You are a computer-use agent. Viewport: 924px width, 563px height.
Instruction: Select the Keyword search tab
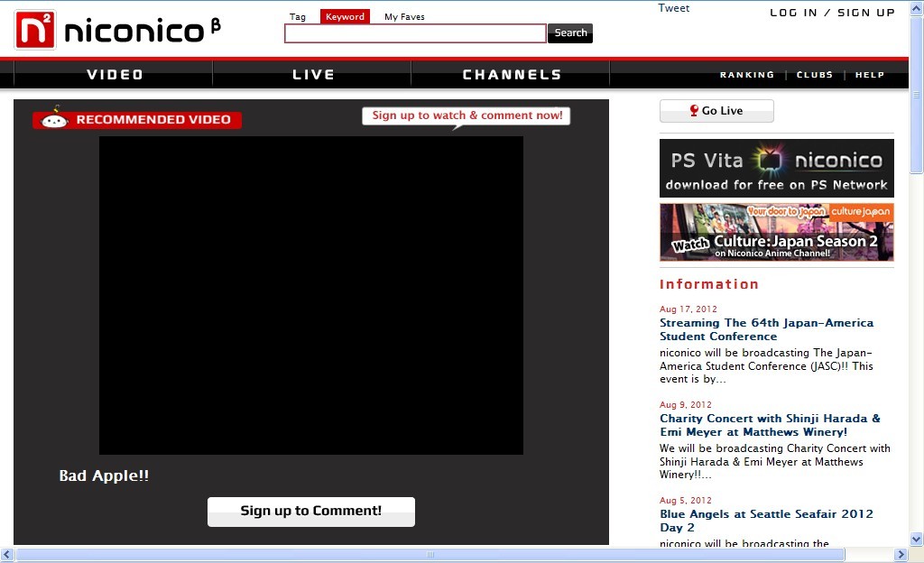point(345,17)
